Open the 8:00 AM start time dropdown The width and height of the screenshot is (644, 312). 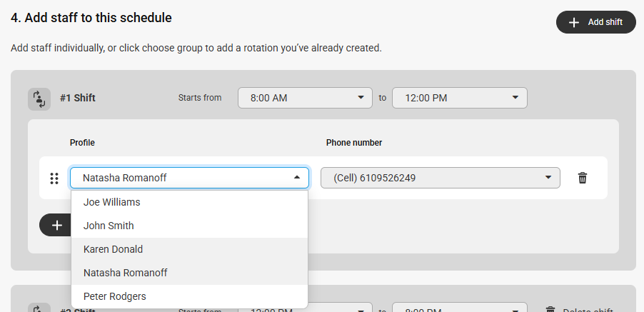click(305, 98)
